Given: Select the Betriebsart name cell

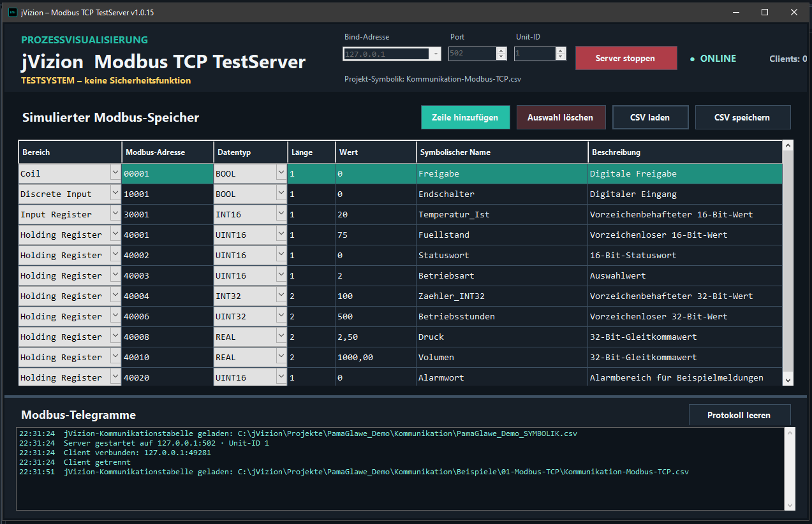Looking at the screenshot, I should [502, 275].
